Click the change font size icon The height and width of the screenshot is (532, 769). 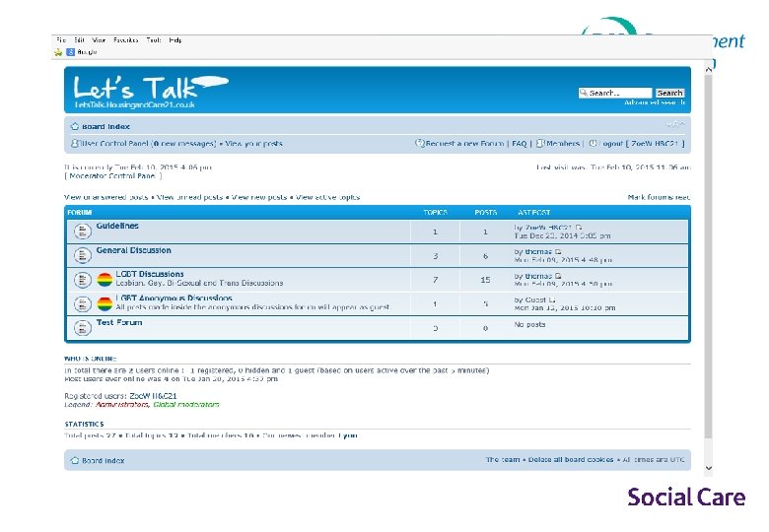[675, 124]
